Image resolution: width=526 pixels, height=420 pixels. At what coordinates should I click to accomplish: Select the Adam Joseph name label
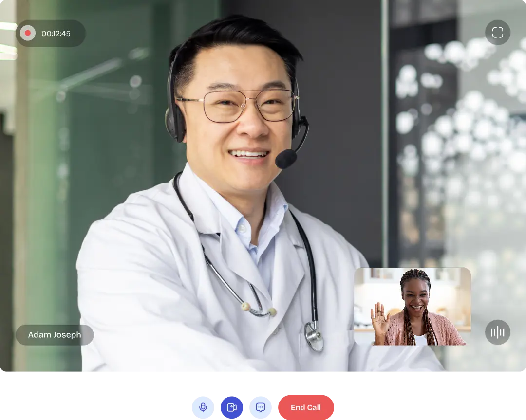55,335
